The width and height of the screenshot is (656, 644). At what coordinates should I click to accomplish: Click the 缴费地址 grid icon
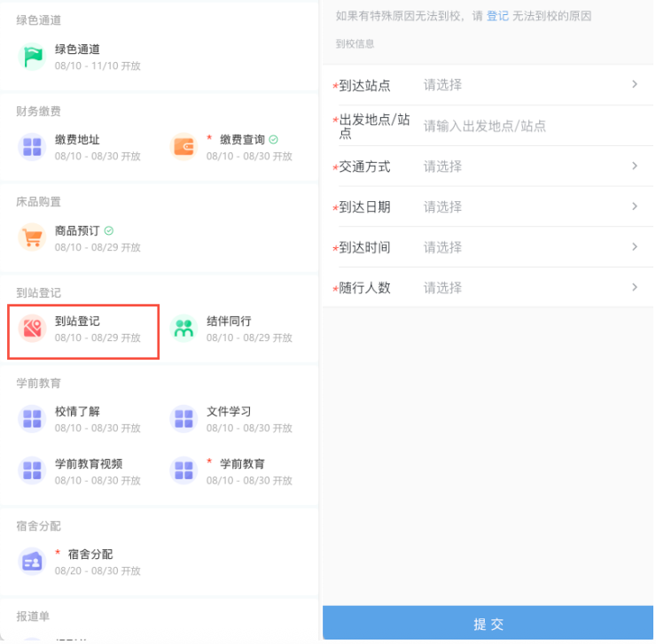tap(32, 147)
